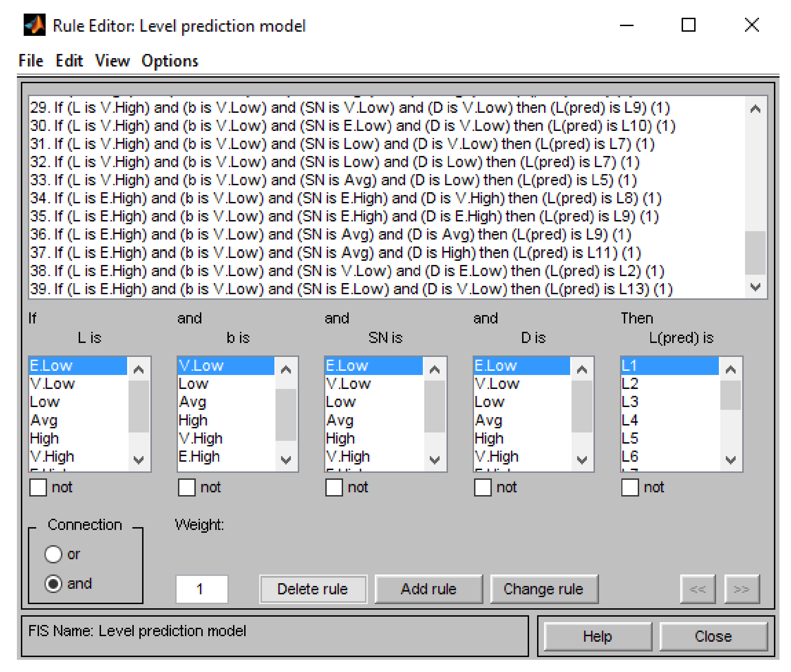The width and height of the screenshot is (791, 672).
Task: Click the Weight input field
Action: coord(202,589)
